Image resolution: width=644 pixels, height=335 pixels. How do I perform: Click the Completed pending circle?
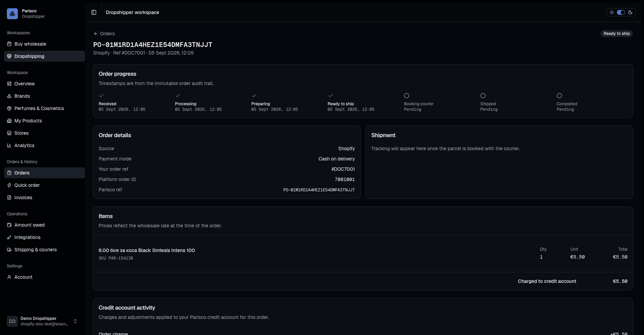point(559,96)
